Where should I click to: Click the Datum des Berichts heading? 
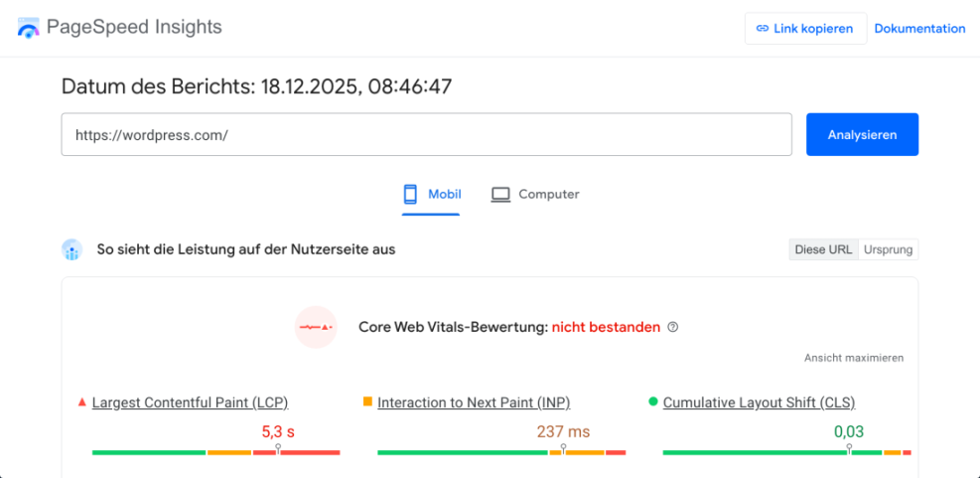(x=256, y=86)
